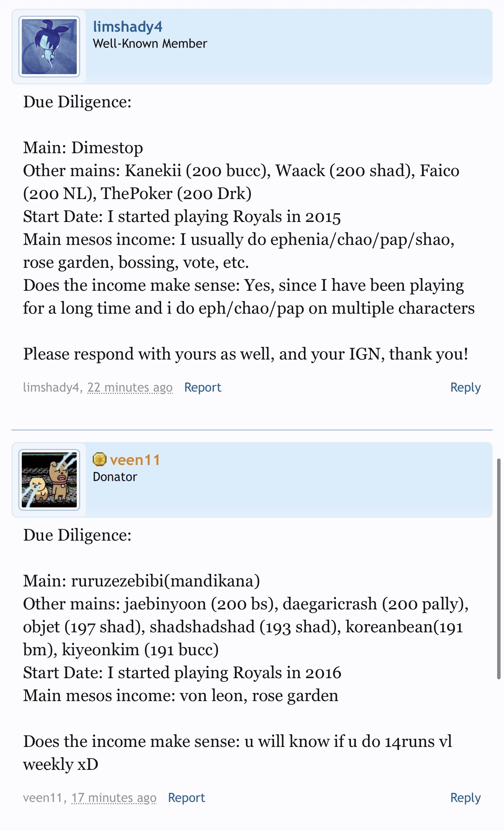
Task: Report limshady4's post
Action: click(202, 387)
